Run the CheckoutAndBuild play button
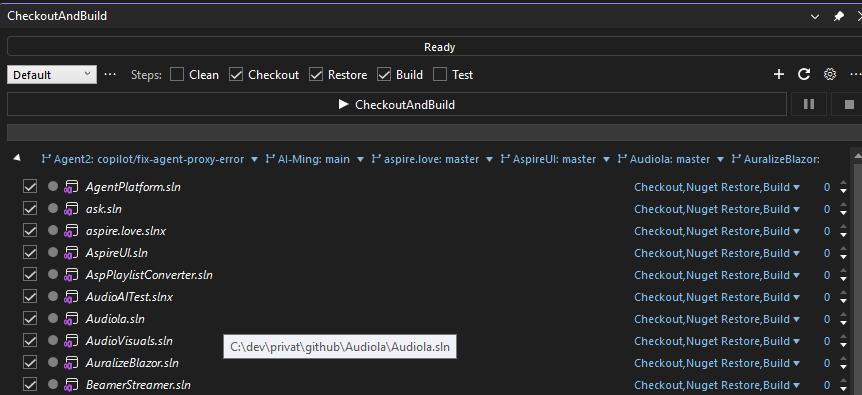 (x=396, y=104)
